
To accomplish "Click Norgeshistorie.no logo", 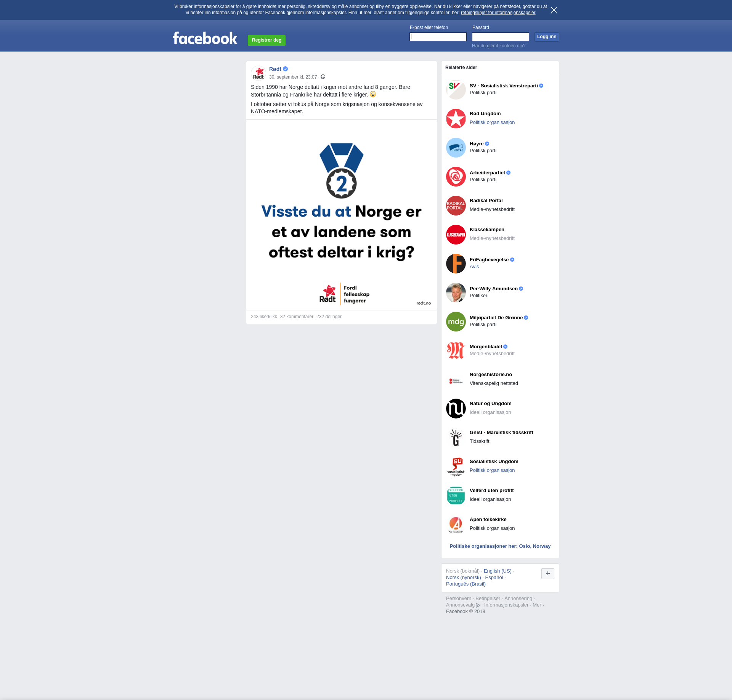I will (456, 380).
